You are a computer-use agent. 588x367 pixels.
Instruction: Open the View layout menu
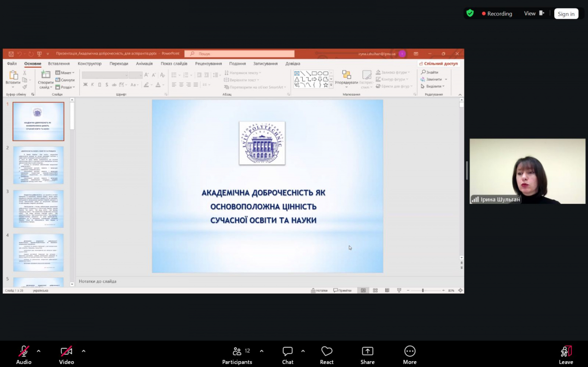[x=534, y=14]
